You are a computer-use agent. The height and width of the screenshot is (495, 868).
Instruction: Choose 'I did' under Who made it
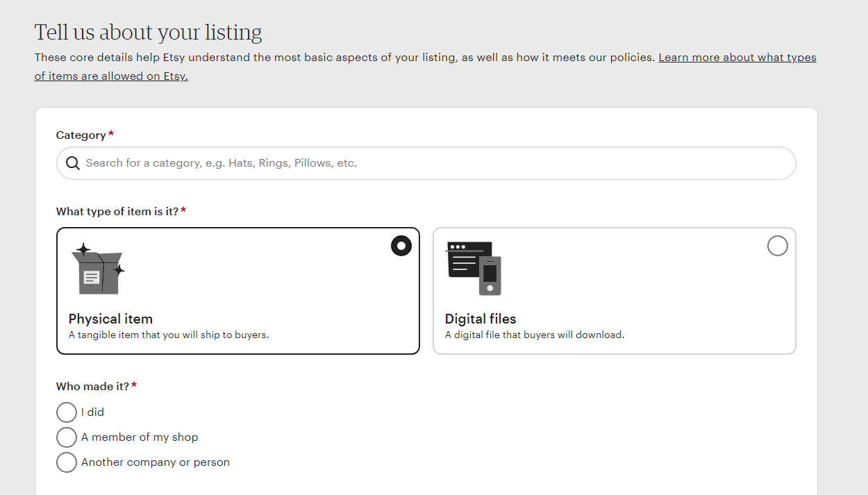67,412
